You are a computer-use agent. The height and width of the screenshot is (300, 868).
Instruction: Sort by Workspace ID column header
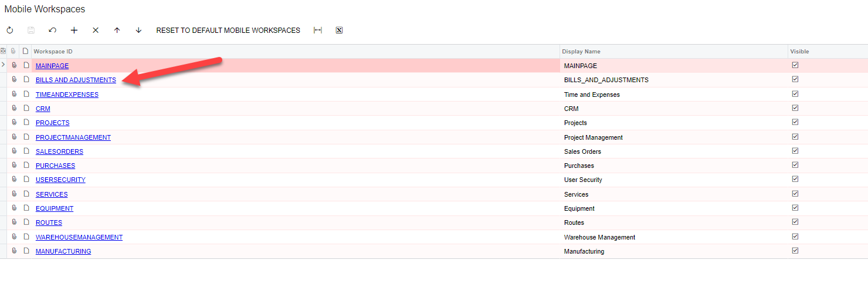pos(296,51)
